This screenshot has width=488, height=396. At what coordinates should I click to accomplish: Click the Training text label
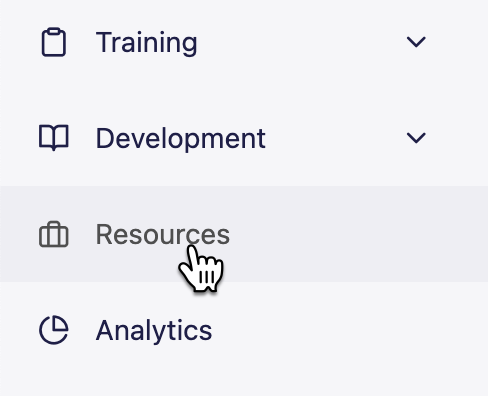click(147, 43)
